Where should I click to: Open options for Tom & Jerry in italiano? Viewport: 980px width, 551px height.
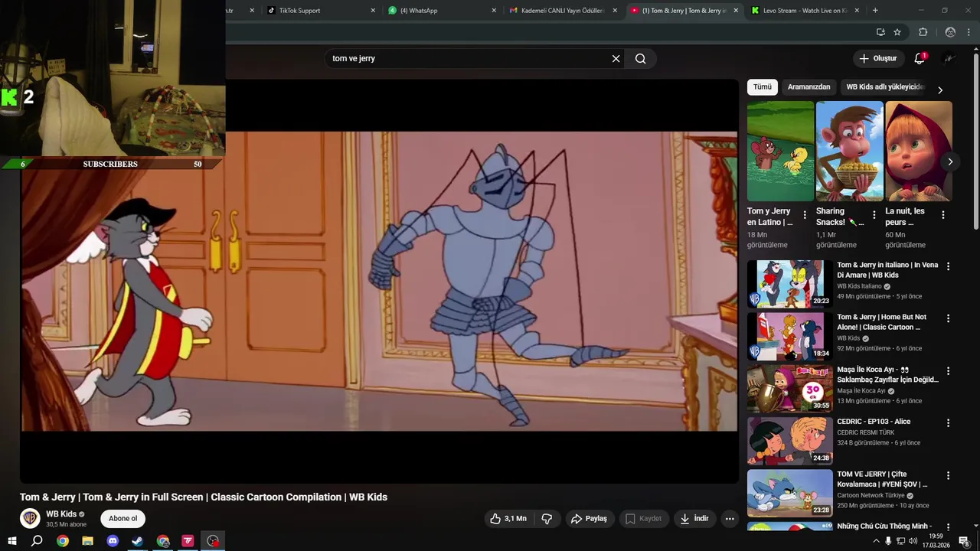tap(948, 266)
